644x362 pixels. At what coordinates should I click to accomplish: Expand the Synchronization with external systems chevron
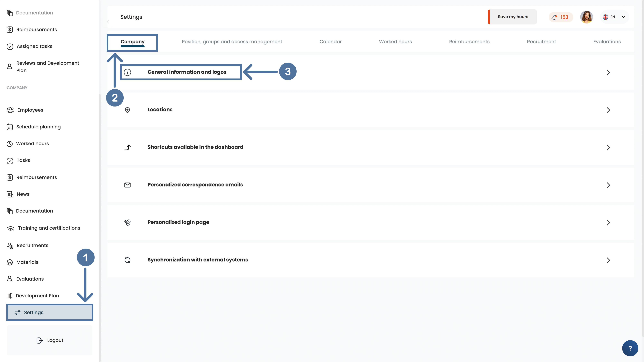point(608,260)
